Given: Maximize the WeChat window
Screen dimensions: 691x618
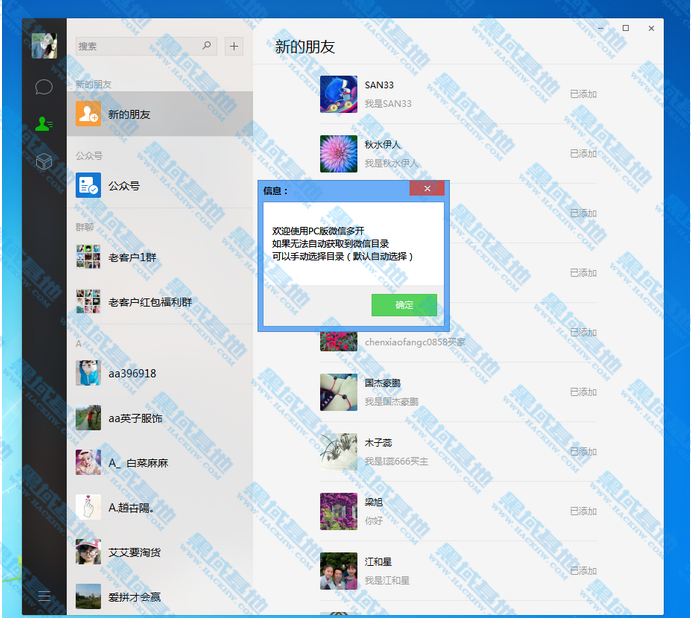Looking at the screenshot, I should click(625, 28).
